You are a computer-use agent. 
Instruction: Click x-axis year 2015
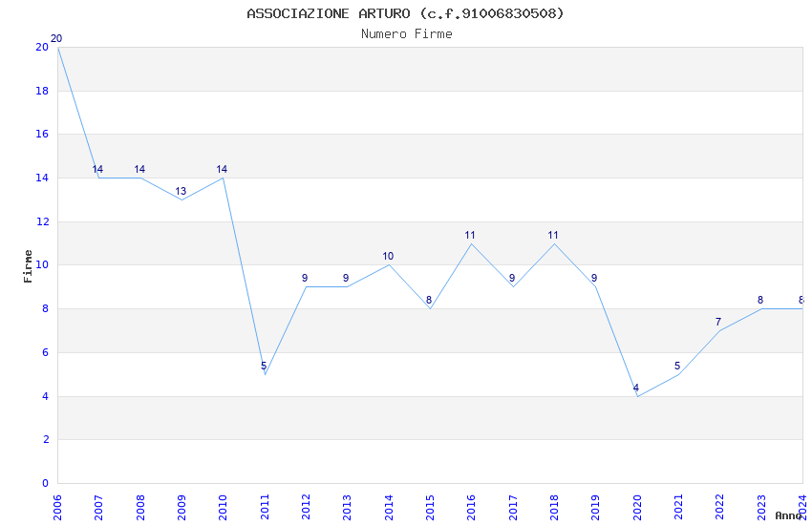[430, 507]
